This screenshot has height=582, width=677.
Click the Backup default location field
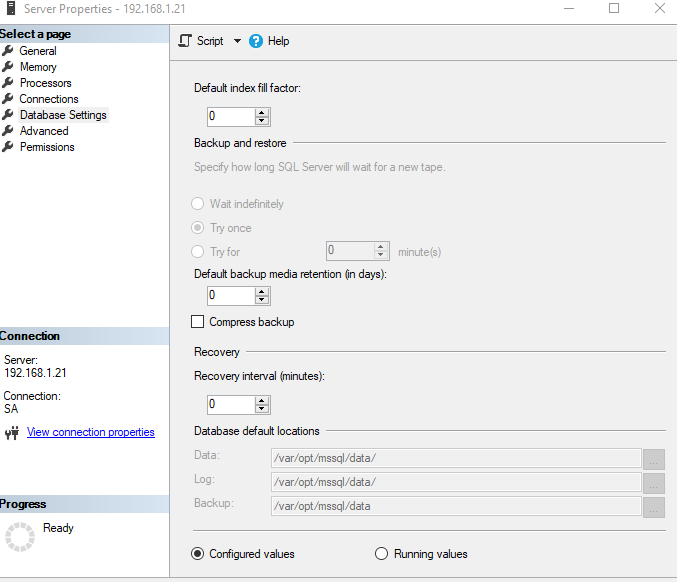(456, 506)
